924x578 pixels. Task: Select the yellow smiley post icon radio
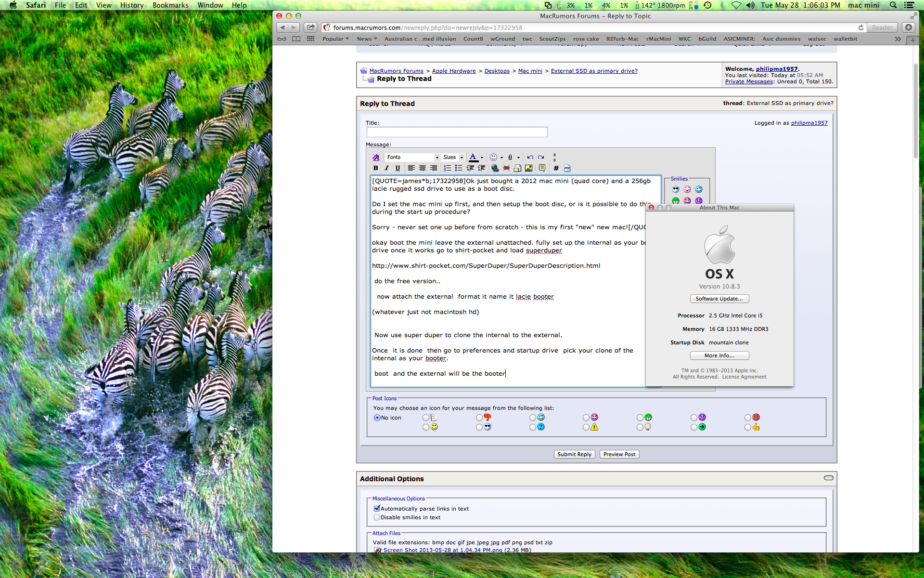(425, 427)
